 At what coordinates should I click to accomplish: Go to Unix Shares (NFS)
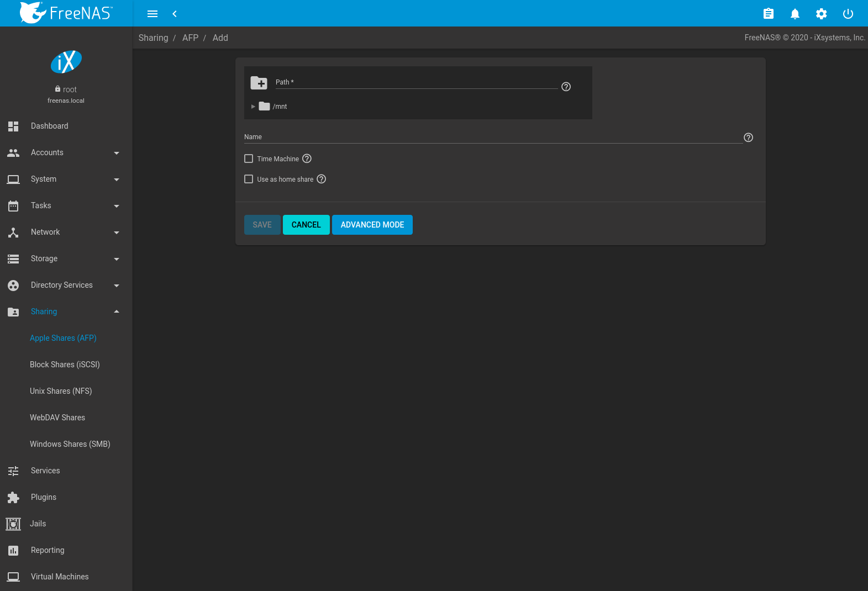coord(61,391)
